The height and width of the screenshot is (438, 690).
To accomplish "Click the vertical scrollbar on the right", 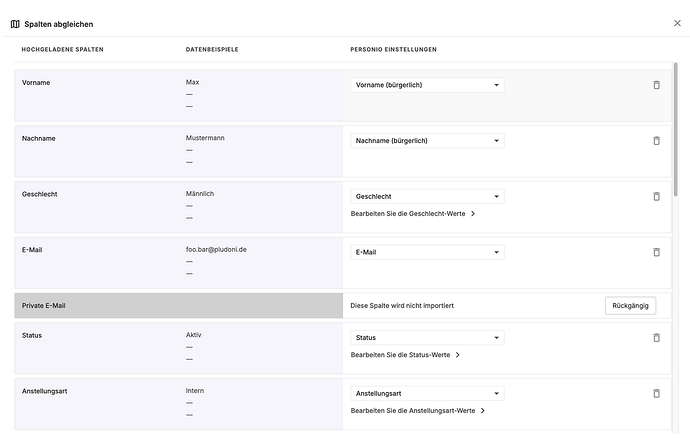I will (675, 130).
